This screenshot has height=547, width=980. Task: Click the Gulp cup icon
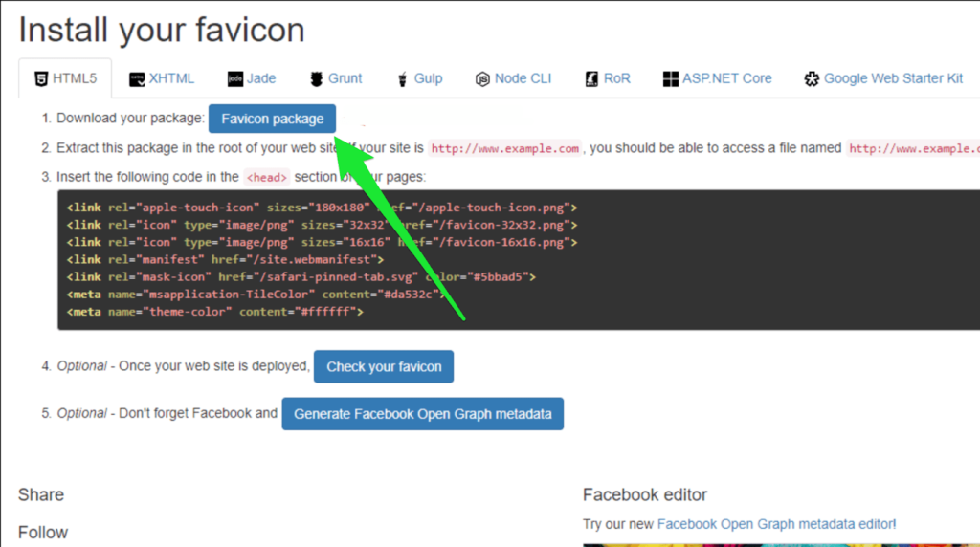[x=403, y=79]
